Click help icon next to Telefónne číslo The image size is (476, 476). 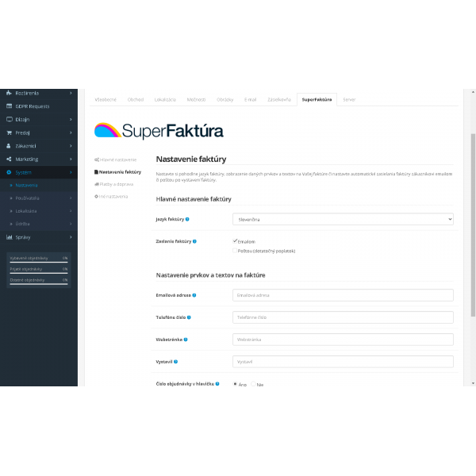point(189,317)
